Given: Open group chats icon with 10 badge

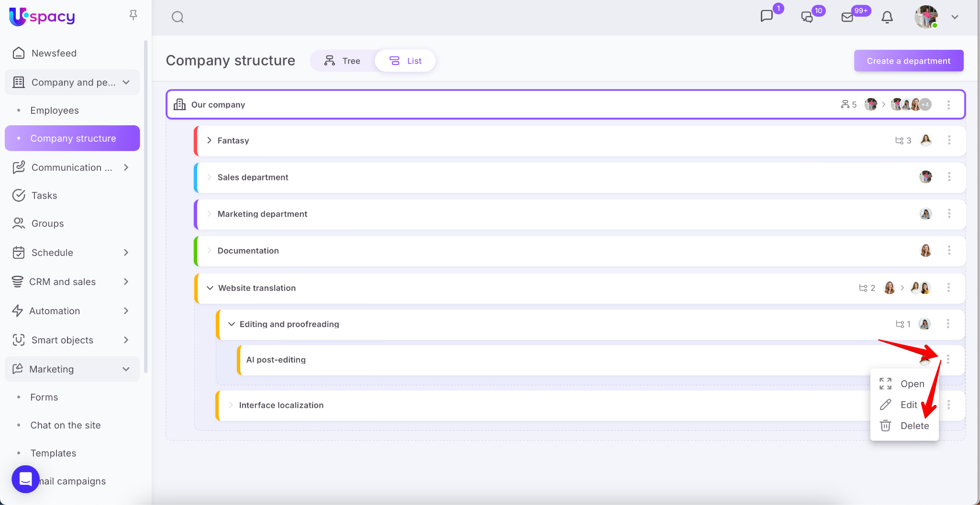Looking at the screenshot, I should click(807, 17).
